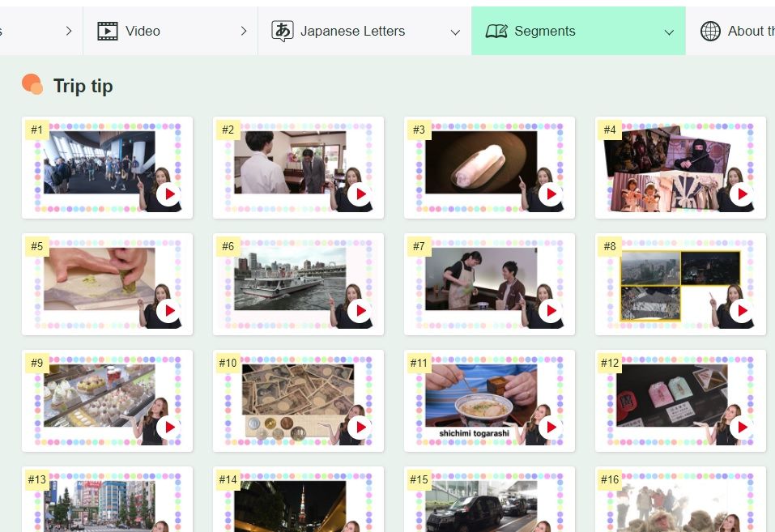The image size is (775, 532).
Task: Play Trip tip video #4
Action: coord(742,194)
